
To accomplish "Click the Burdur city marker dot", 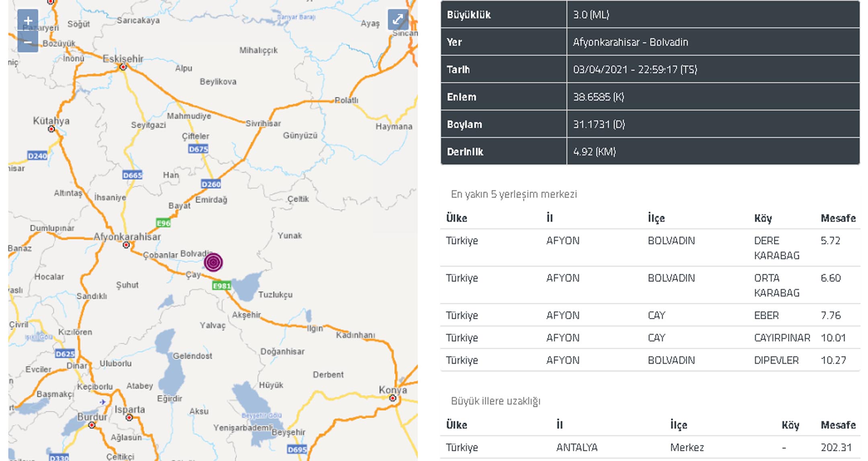I will [92, 425].
